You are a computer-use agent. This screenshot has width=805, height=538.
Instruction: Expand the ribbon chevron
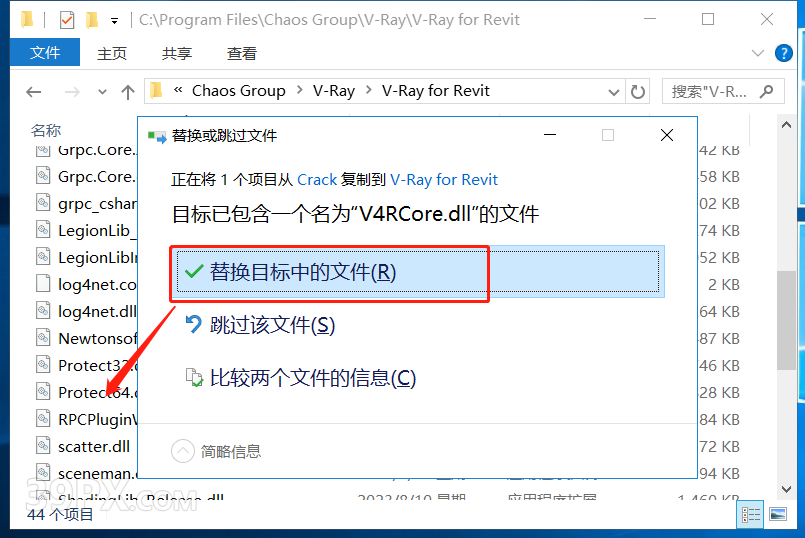(757, 53)
